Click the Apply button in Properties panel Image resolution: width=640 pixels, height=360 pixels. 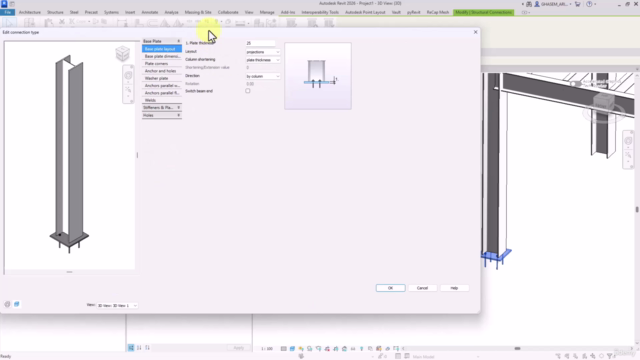(239, 348)
